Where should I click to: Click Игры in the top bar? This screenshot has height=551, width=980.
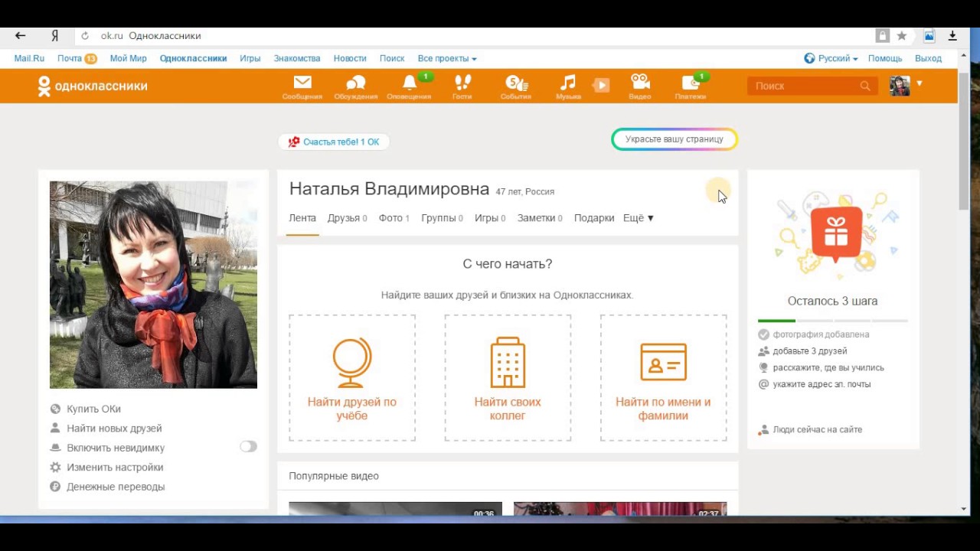tap(250, 58)
